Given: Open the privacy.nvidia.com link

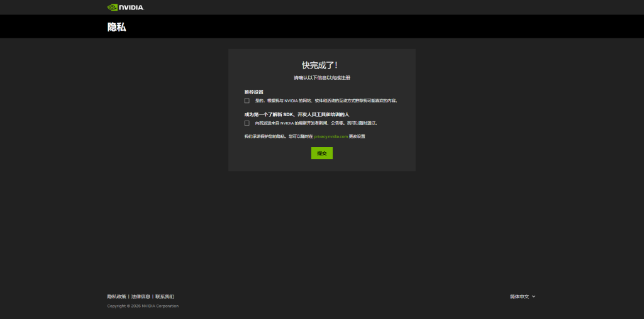Looking at the screenshot, I should click(x=331, y=136).
